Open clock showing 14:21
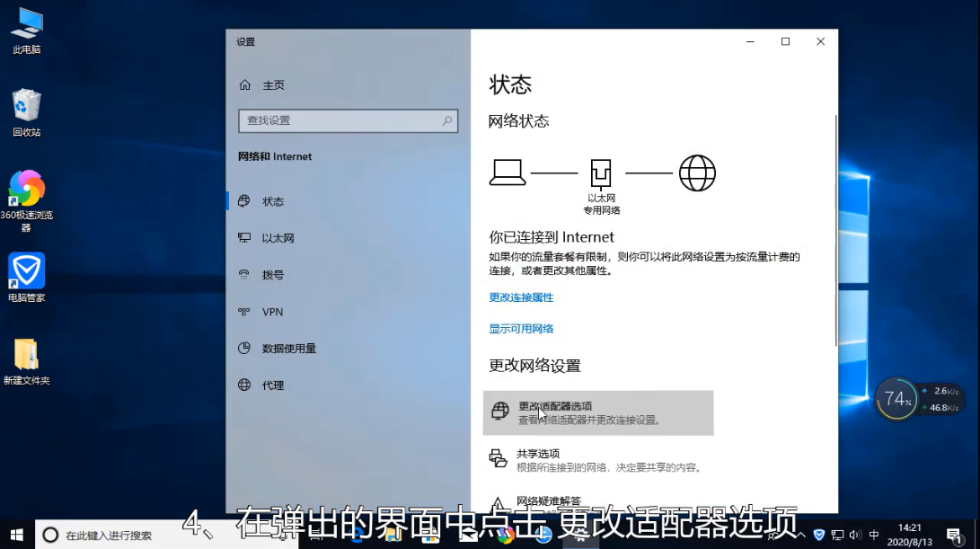 909,535
